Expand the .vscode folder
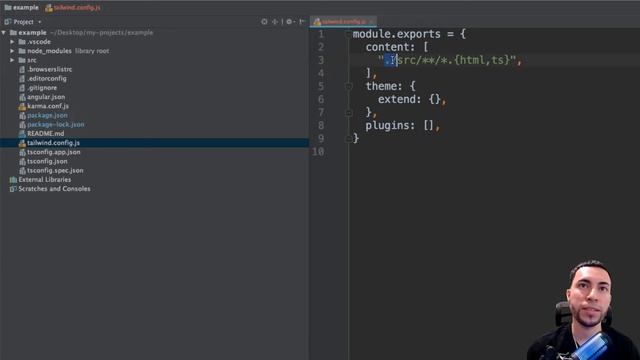The width and height of the screenshot is (640, 360). point(12,42)
